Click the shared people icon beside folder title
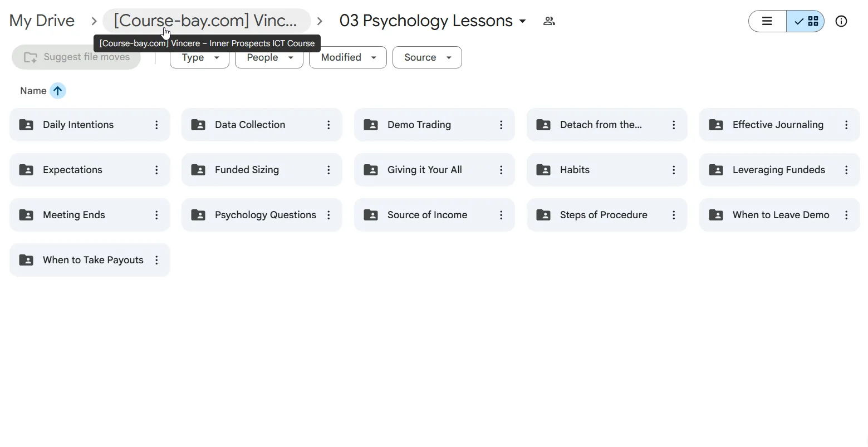868x447 pixels. [549, 21]
